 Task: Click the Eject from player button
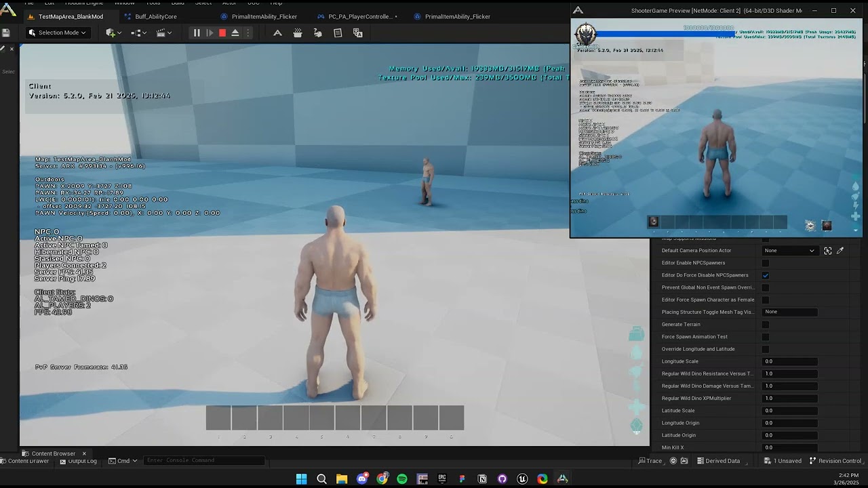click(x=235, y=33)
